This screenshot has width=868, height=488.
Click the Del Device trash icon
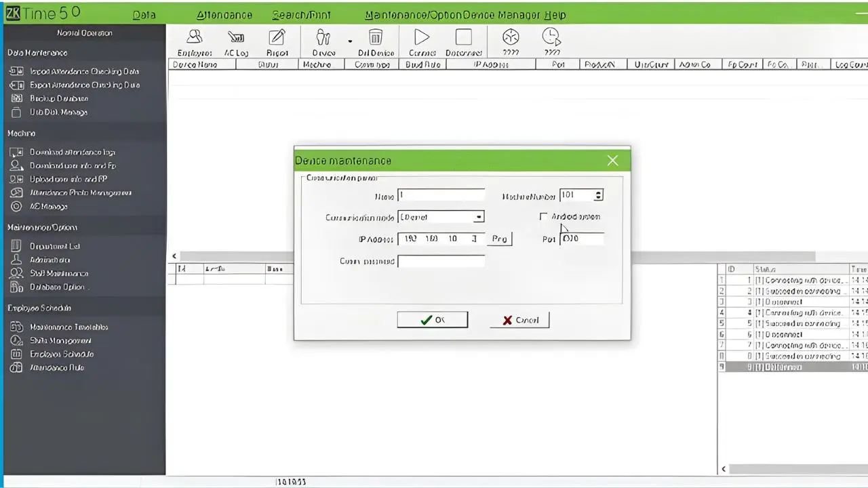coord(375,37)
